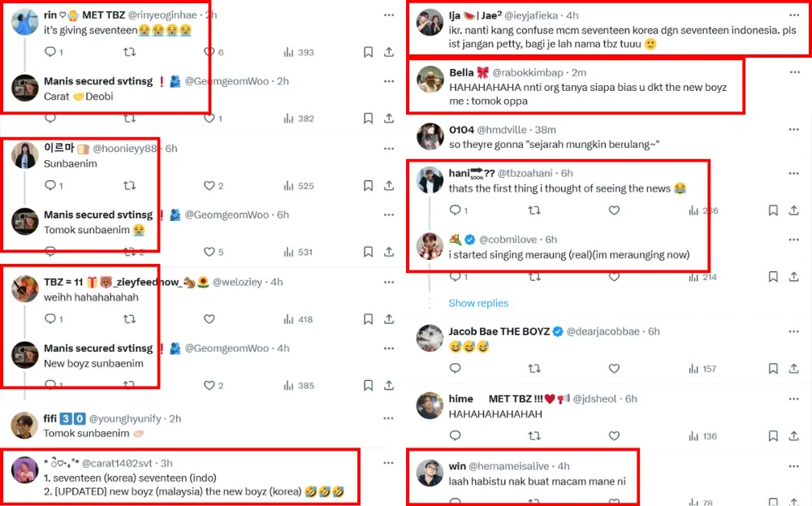The height and width of the screenshot is (506, 812).
Task: Like the "weihh hahahahahah" tweet
Action: point(209,319)
